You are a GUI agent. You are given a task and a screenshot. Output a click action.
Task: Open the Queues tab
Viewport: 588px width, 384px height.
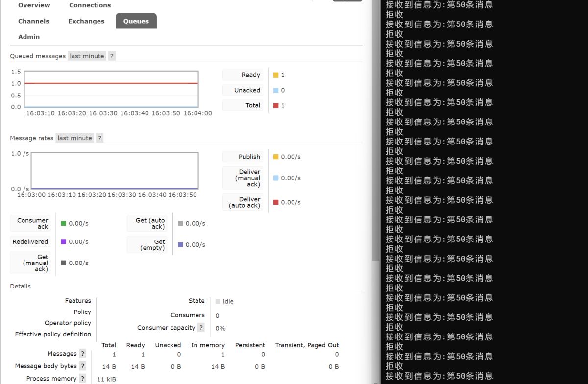pos(136,21)
